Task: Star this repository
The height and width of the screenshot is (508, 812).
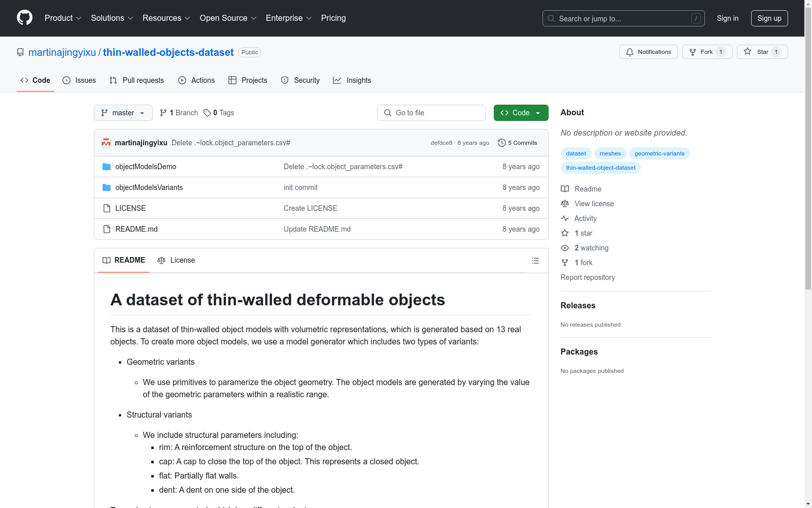Action: 762,52
